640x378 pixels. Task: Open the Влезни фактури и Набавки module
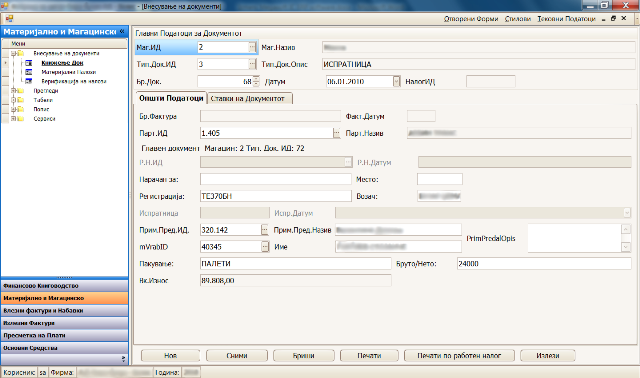click(64, 311)
